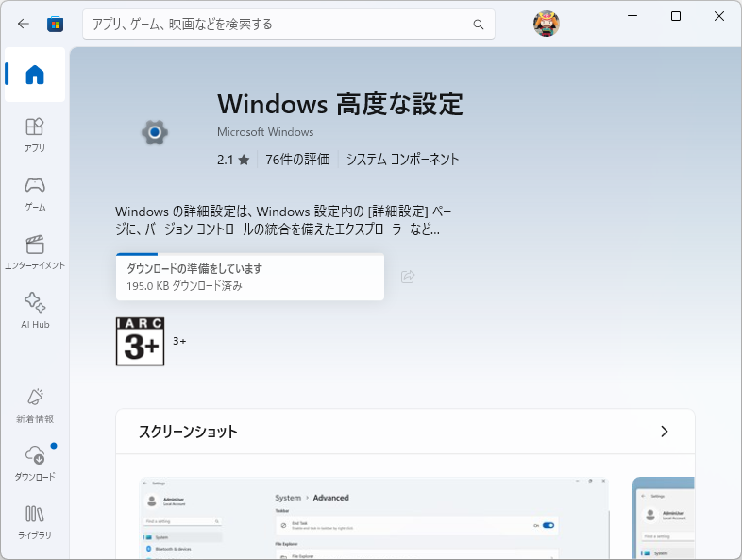Open ダウンロード in sidebar
Screen dimensions: 742x560
[35, 463]
